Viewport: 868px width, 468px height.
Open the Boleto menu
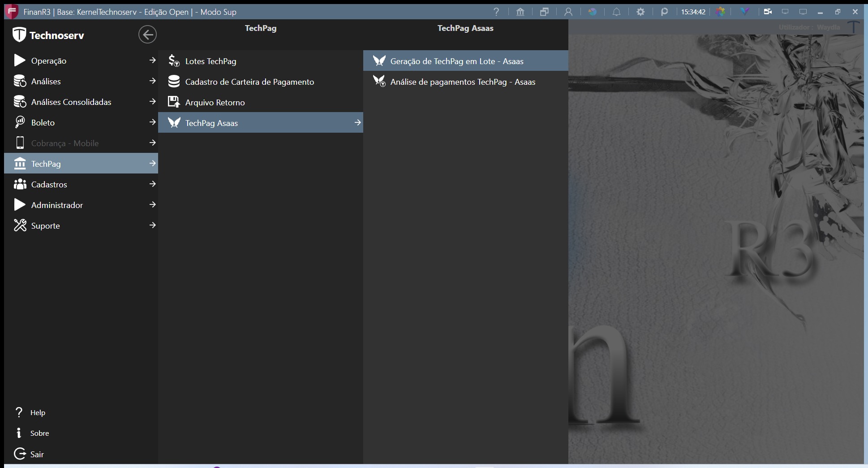coord(81,122)
